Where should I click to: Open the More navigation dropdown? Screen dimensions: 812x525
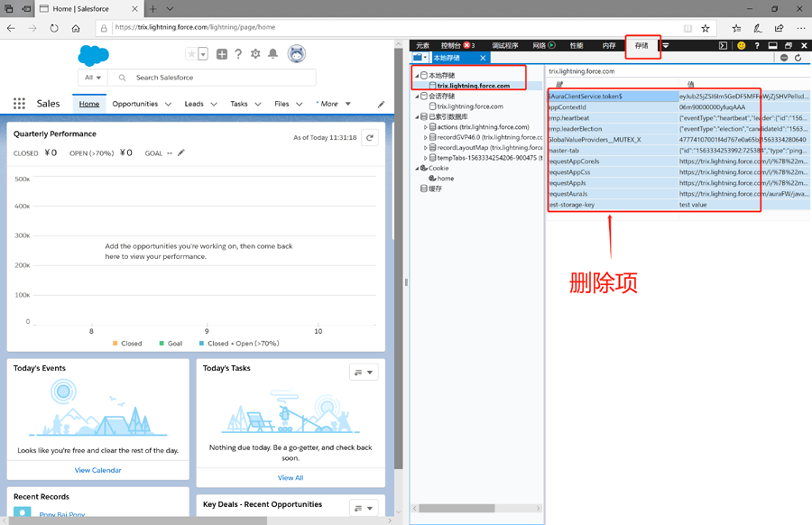tap(334, 104)
